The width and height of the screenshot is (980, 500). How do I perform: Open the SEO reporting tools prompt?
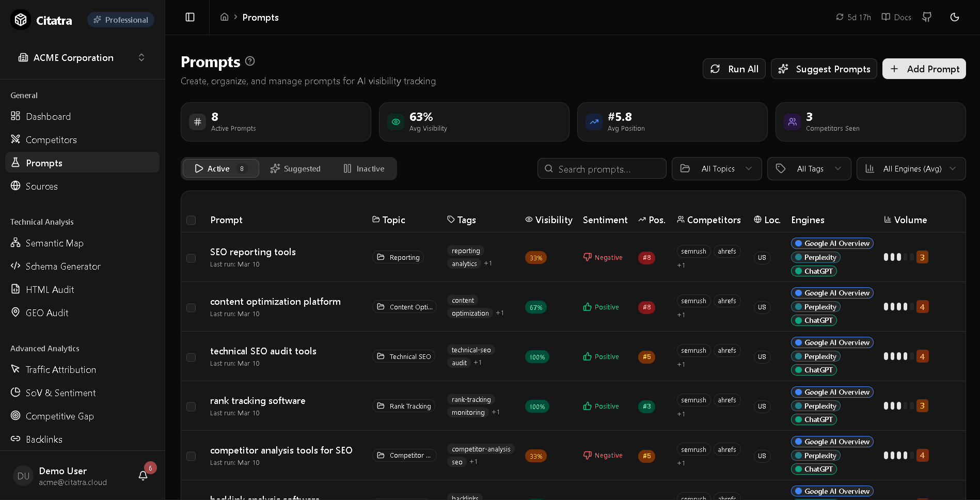click(x=253, y=252)
